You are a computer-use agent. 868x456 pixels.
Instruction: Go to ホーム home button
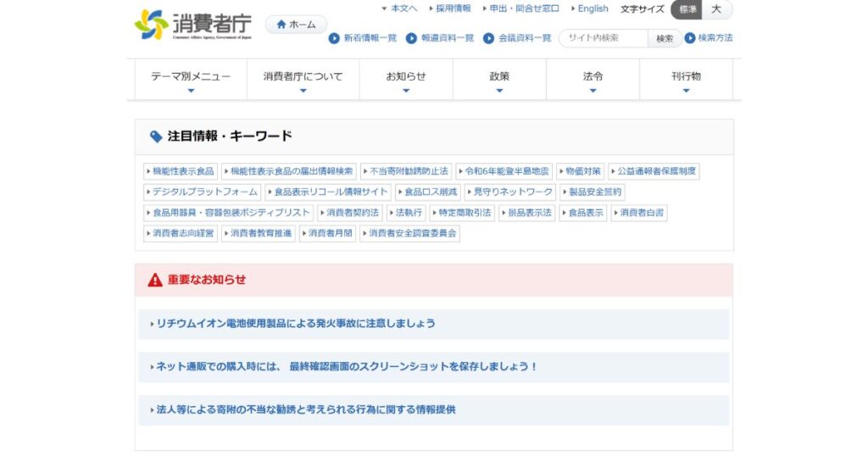[296, 25]
